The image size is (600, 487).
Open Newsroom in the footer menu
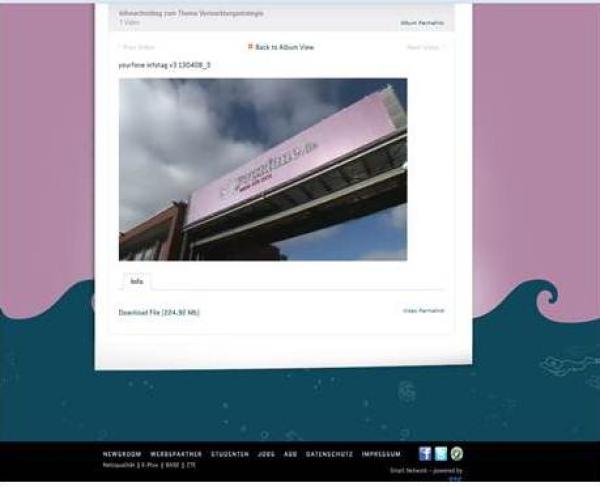(122, 454)
